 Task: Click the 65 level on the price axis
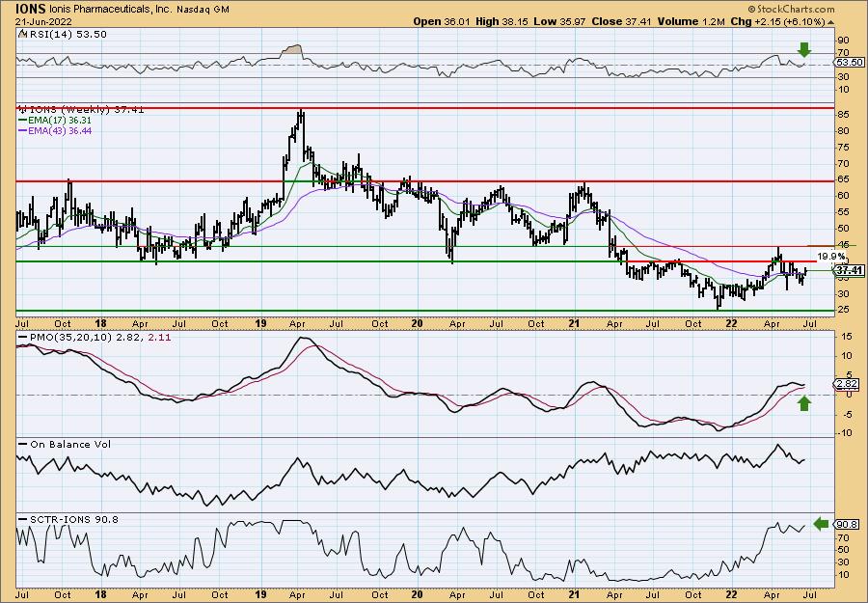click(x=843, y=180)
